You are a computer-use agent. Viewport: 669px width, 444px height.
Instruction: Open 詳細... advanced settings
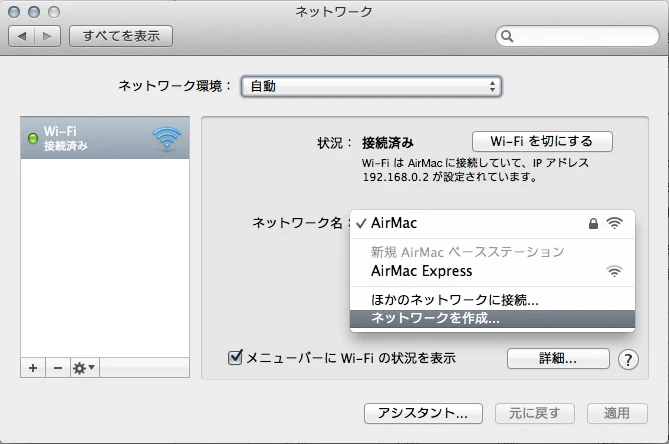[558, 358]
